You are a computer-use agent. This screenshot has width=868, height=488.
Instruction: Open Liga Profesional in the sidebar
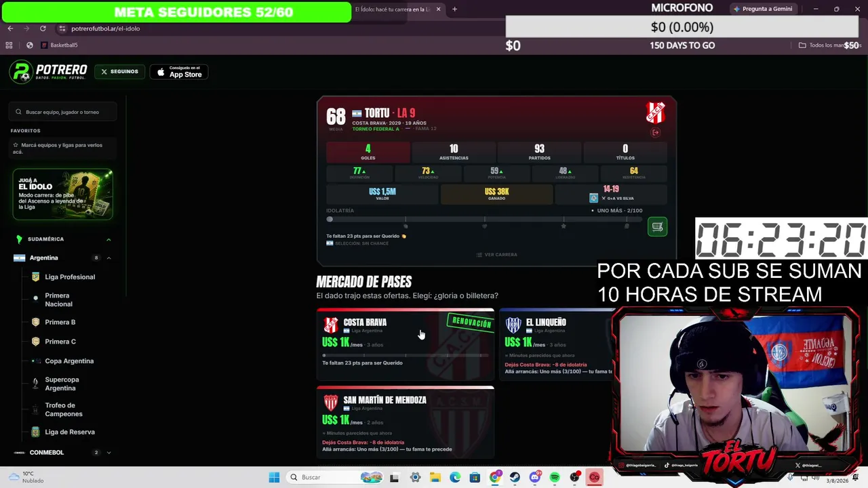point(70,277)
